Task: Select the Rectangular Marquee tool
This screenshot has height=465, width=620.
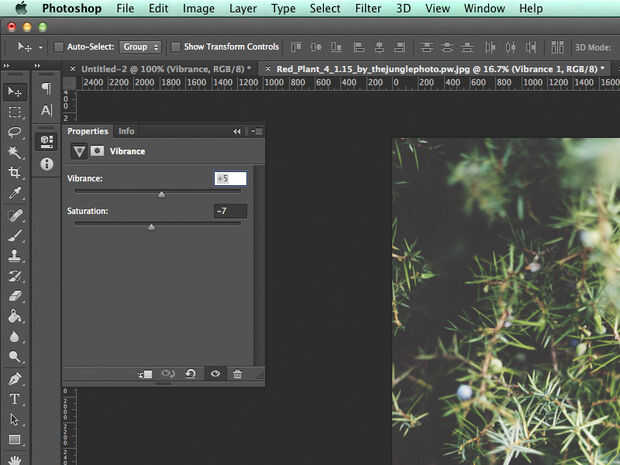Action: [15, 112]
